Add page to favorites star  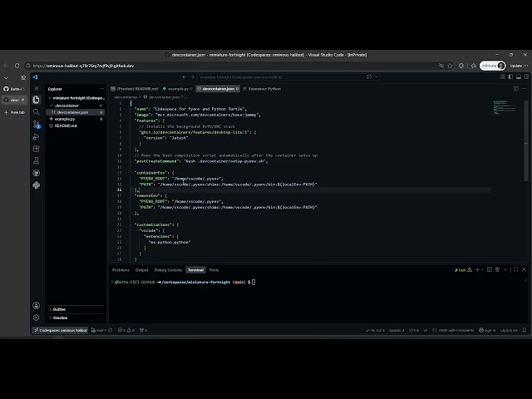[x=451, y=66]
